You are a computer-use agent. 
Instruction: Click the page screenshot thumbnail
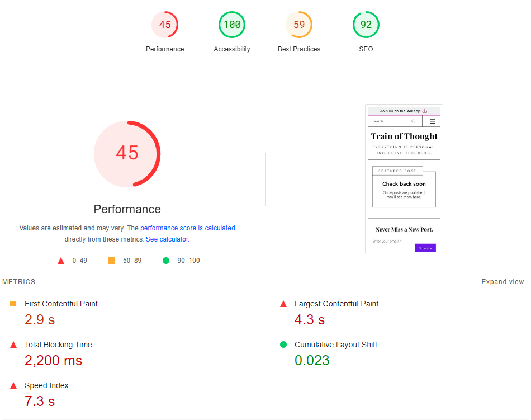click(x=404, y=179)
